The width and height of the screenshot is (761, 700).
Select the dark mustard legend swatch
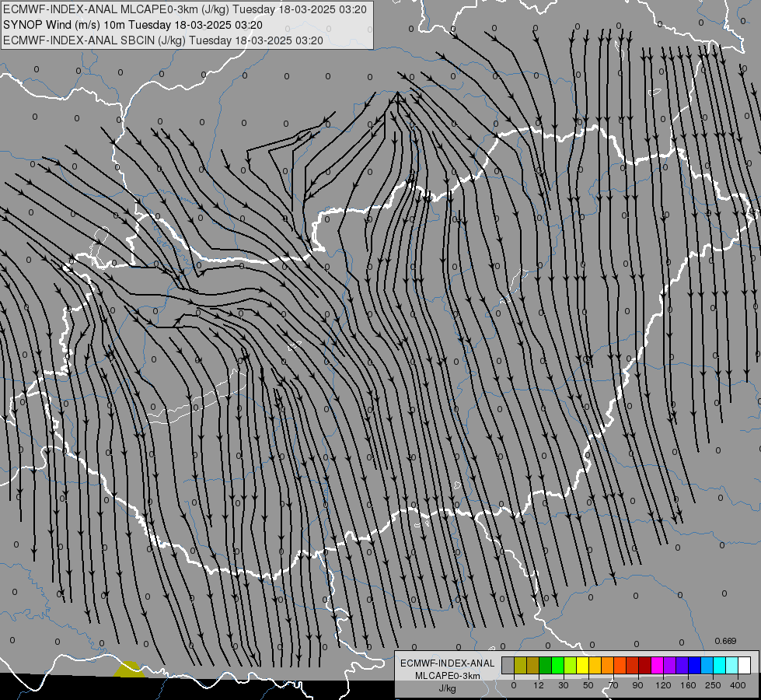[x=533, y=665]
